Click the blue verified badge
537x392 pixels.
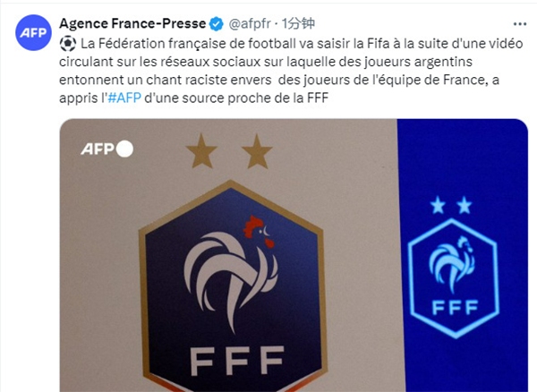(217, 24)
